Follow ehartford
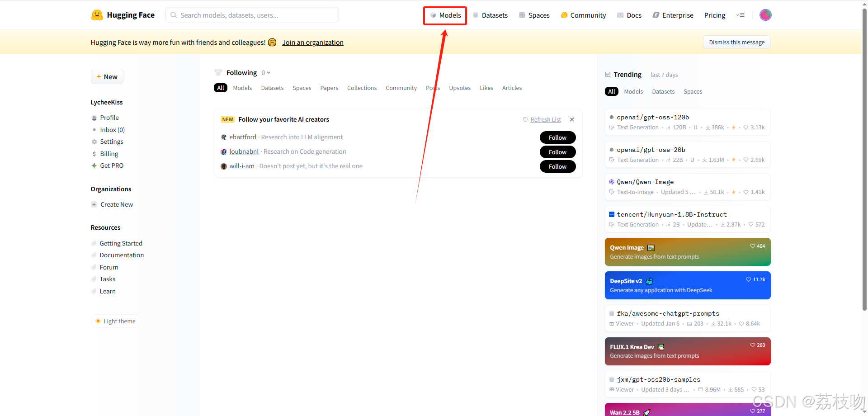The image size is (868, 416). coord(557,137)
